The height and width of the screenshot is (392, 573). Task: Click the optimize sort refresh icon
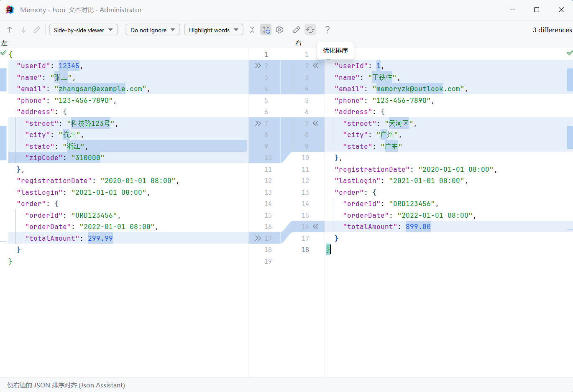click(310, 30)
